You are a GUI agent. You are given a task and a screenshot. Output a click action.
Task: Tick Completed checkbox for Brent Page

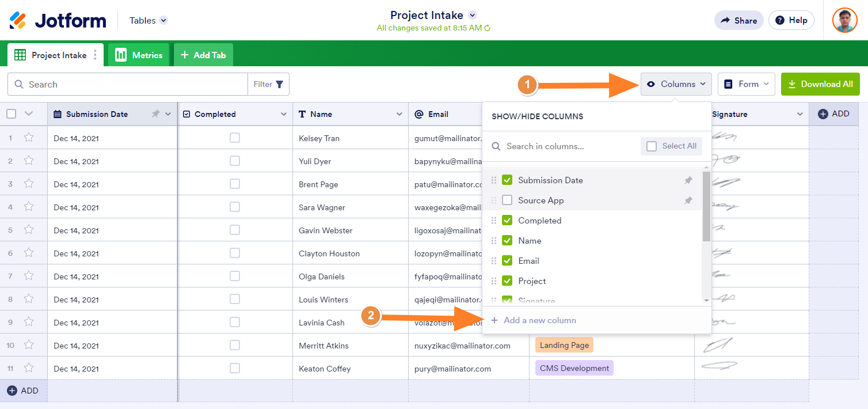(235, 184)
